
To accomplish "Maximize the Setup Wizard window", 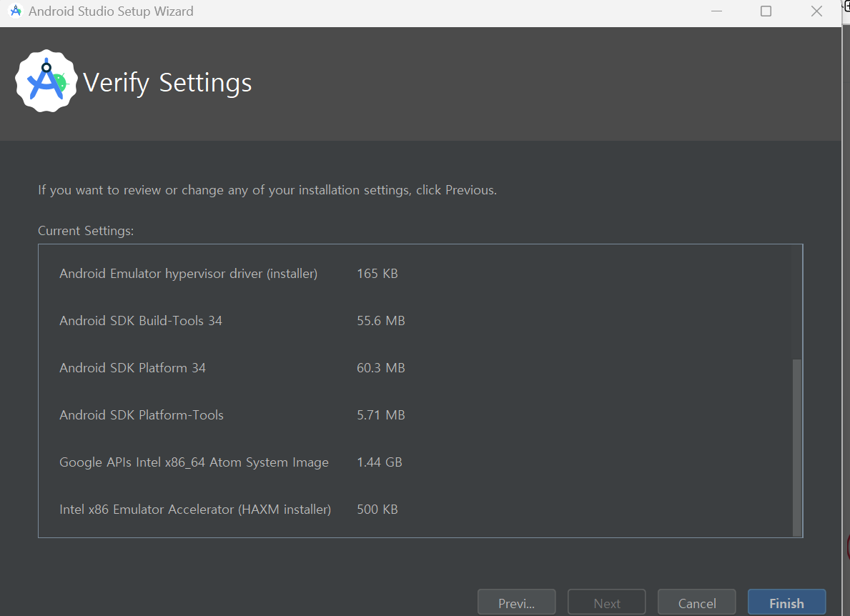I will tap(766, 11).
